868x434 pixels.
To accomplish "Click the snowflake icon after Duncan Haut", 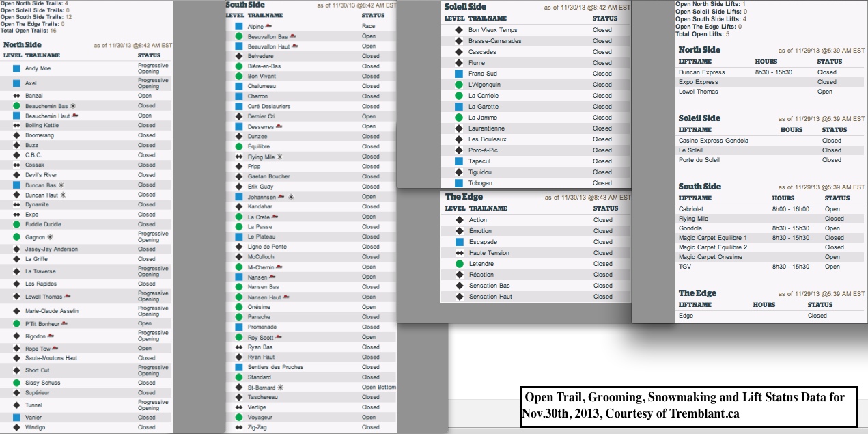I will [64, 195].
